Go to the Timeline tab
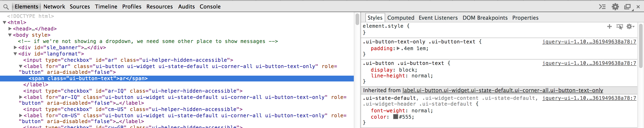The image size is (644, 128). [106, 6]
